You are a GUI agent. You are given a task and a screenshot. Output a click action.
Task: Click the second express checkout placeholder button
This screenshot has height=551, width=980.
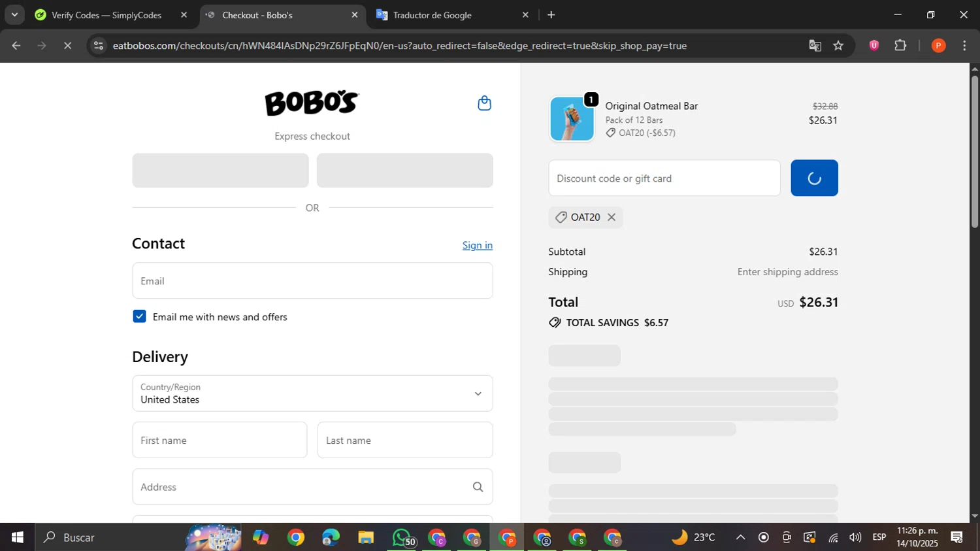(405, 171)
